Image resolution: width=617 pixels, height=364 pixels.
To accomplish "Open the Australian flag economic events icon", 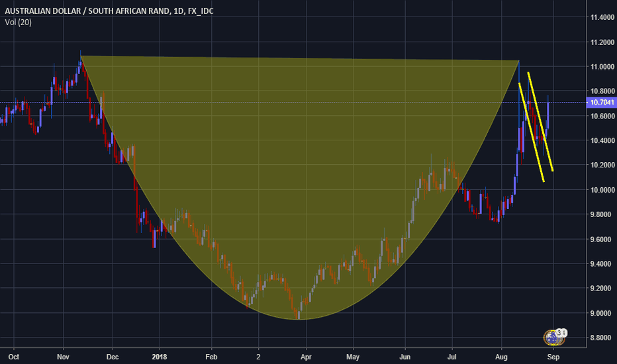I will click(x=553, y=338).
